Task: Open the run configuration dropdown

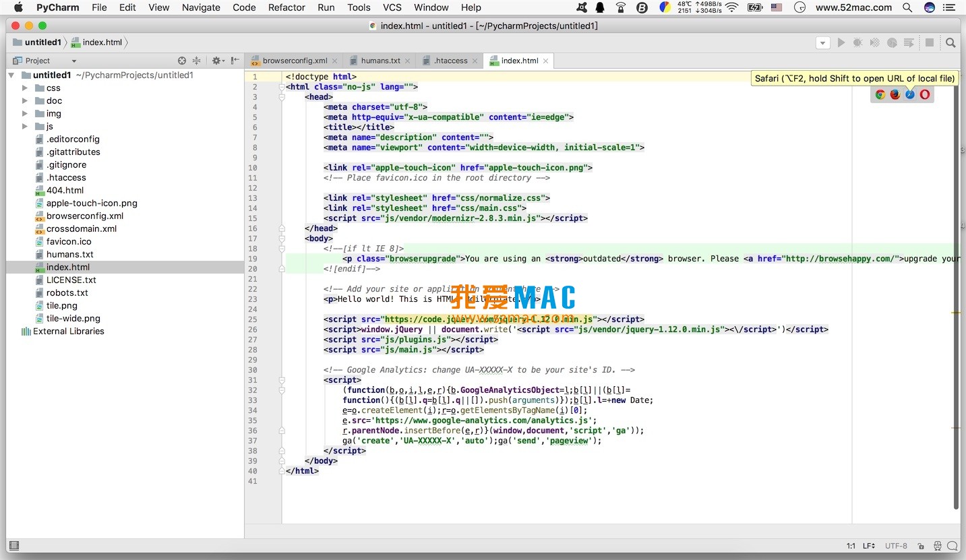Action: pos(822,43)
